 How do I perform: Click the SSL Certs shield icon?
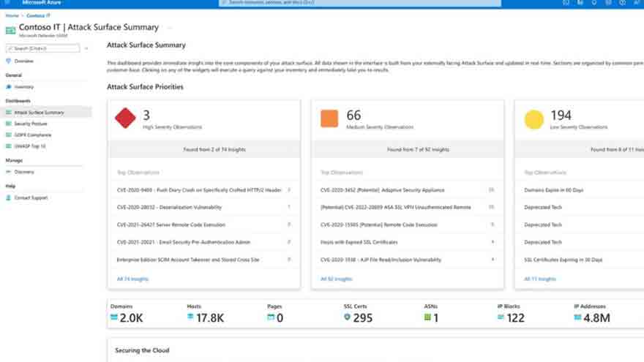point(347,317)
